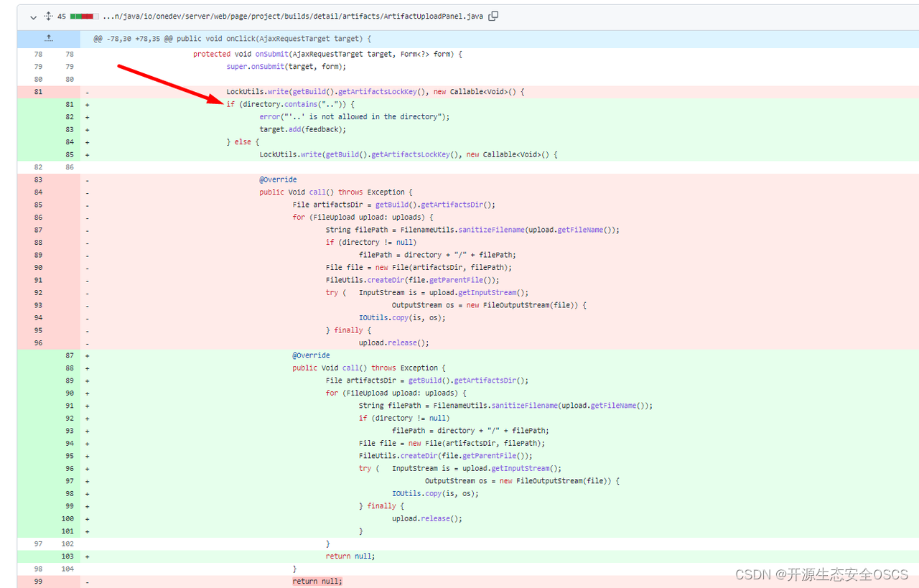919x588 pixels.
Task: Select added line 89 File artifactsDir
Action: [x=427, y=381]
